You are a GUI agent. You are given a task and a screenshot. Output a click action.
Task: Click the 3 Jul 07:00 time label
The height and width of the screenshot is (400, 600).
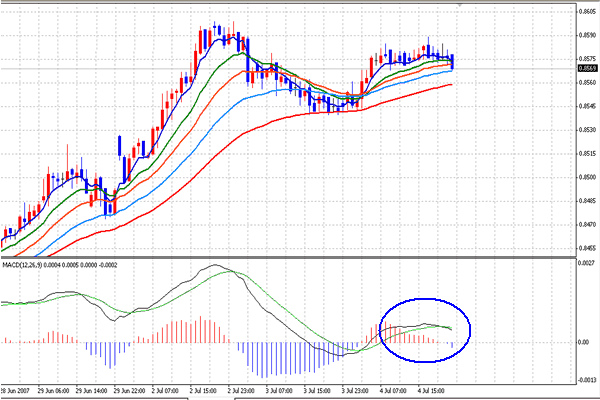coord(279,391)
